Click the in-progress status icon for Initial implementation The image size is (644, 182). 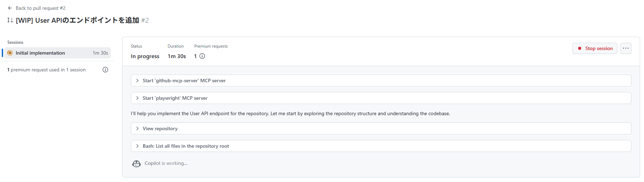pyautogui.click(x=10, y=53)
